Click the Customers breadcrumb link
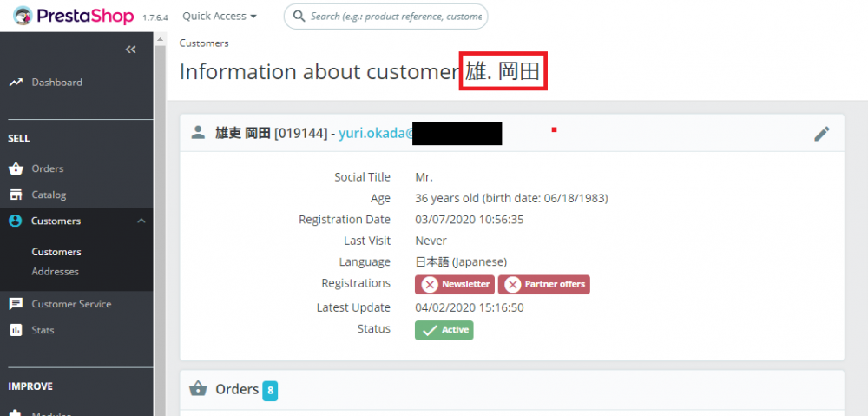The height and width of the screenshot is (416, 868). [x=204, y=43]
